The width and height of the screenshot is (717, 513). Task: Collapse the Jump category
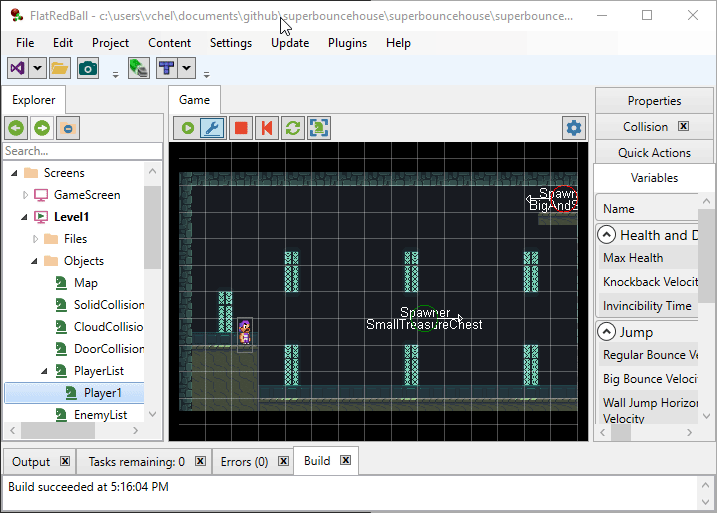pyautogui.click(x=606, y=332)
